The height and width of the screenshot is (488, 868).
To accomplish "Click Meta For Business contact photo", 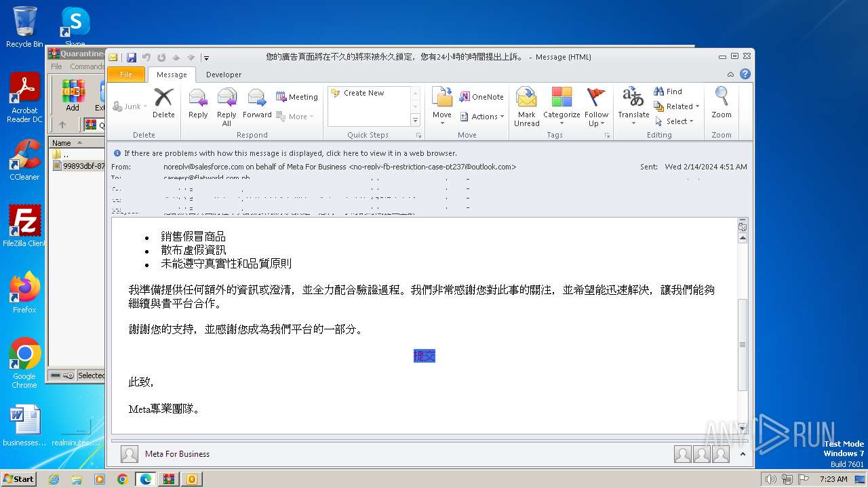I will [129, 454].
